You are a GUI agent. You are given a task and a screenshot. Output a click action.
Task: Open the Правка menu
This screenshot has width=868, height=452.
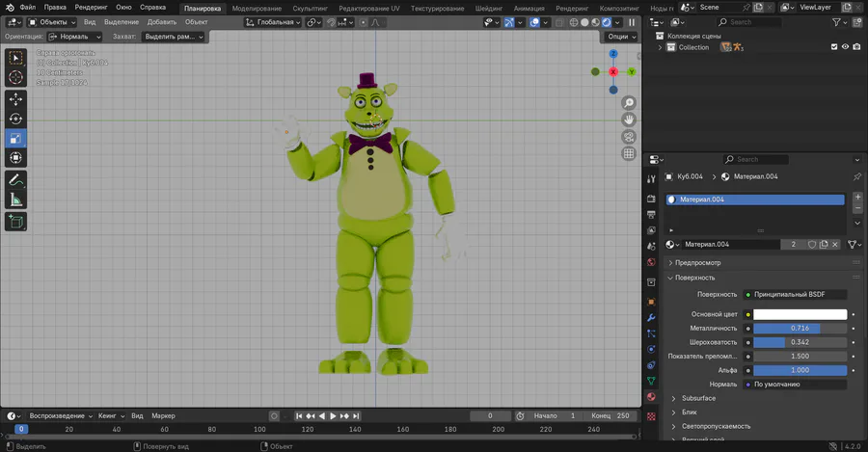coord(55,7)
